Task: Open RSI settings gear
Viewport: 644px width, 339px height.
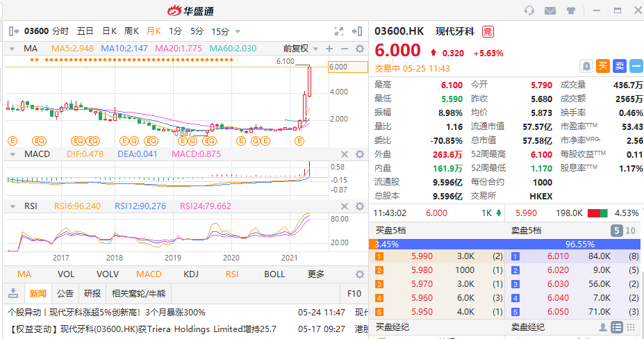Action: [360, 206]
